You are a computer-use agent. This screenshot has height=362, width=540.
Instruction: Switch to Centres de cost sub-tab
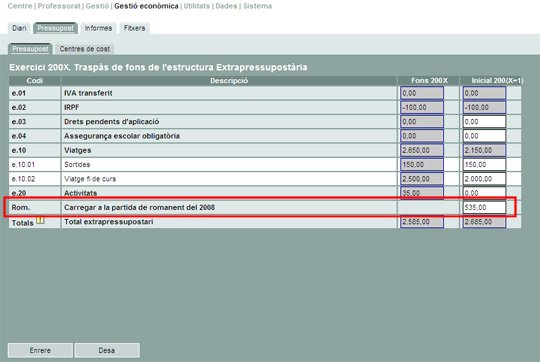(x=85, y=49)
